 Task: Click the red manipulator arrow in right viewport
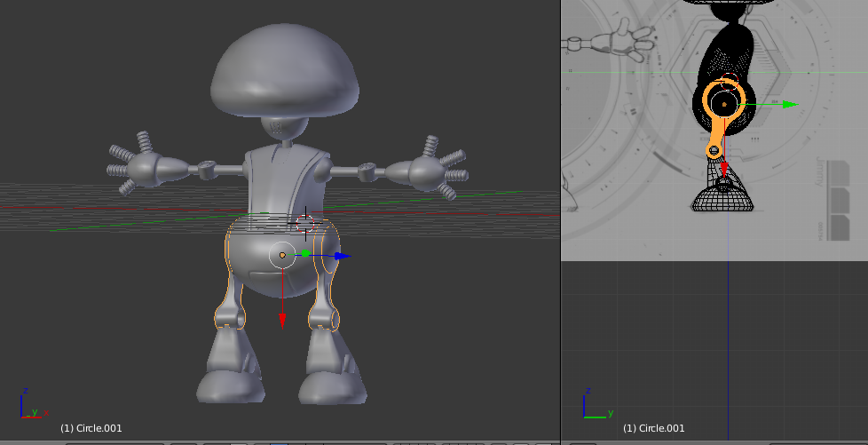tap(723, 169)
